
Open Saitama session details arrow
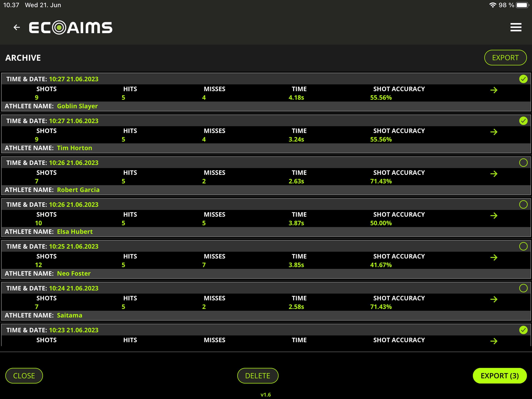coord(494,300)
